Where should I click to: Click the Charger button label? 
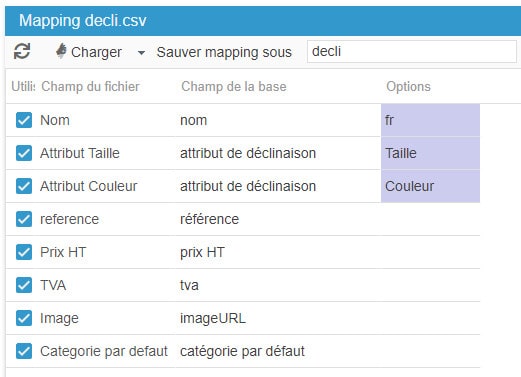click(x=96, y=52)
